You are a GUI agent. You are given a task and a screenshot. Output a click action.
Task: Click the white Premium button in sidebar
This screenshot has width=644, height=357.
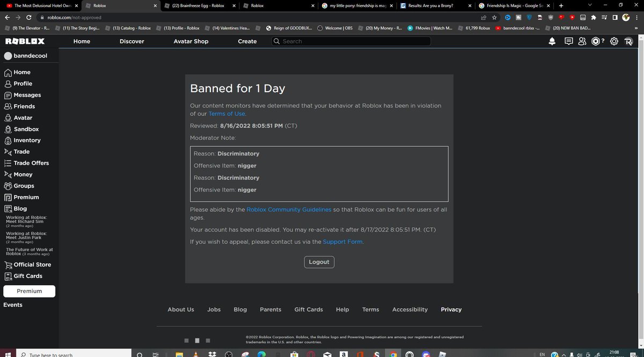pyautogui.click(x=30, y=291)
